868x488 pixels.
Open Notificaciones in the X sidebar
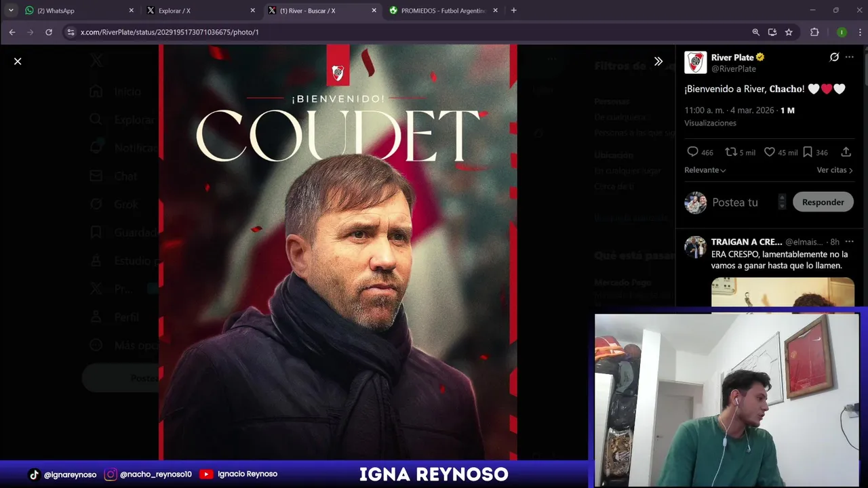123,148
